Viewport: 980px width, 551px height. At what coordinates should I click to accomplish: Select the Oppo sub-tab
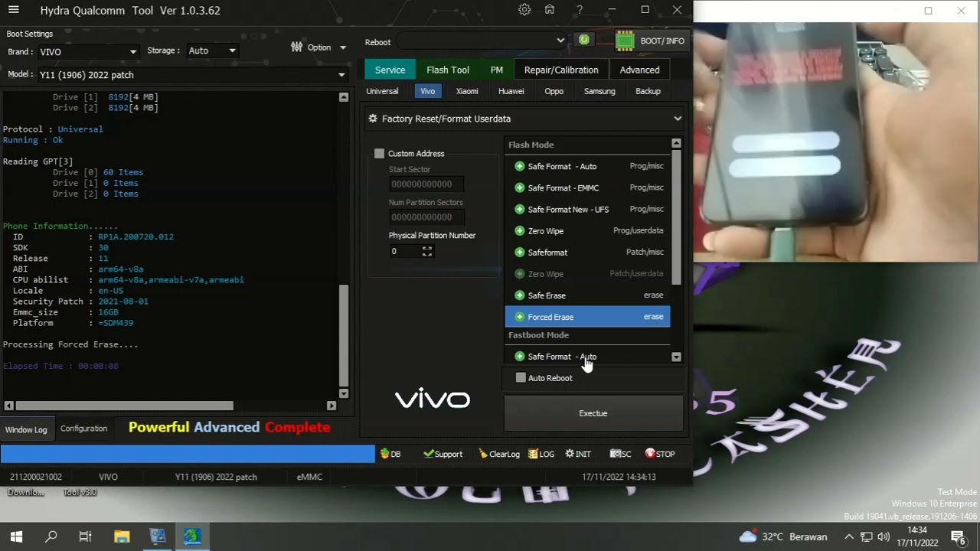[554, 91]
